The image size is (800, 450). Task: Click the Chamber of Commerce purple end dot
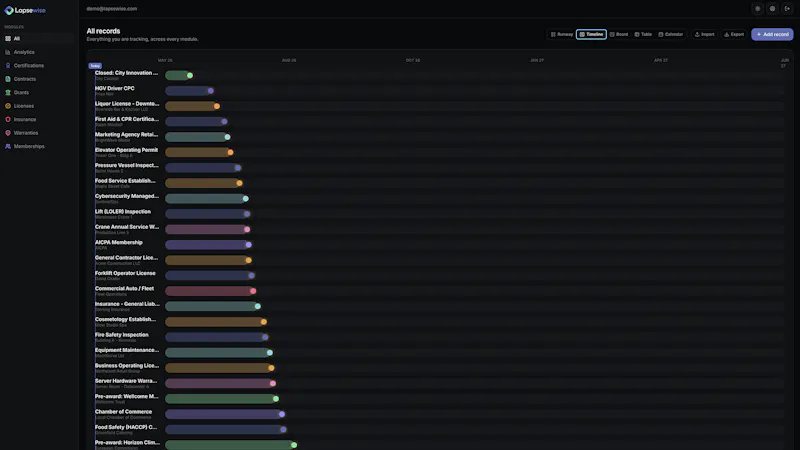(282, 414)
